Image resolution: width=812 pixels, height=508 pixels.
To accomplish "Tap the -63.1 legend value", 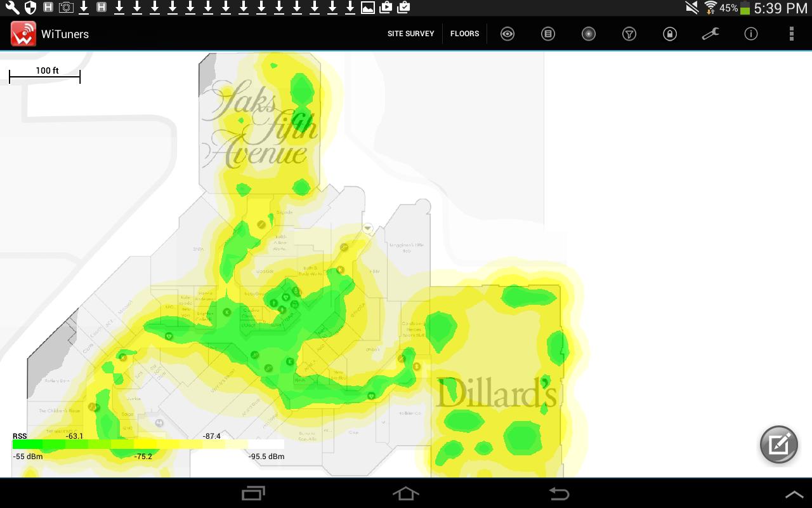I will point(75,436).
